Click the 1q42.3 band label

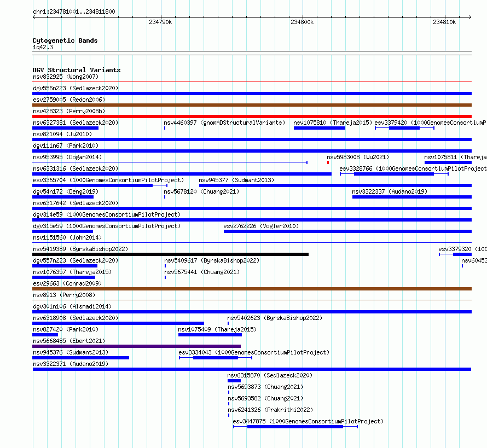click(43, 47)
